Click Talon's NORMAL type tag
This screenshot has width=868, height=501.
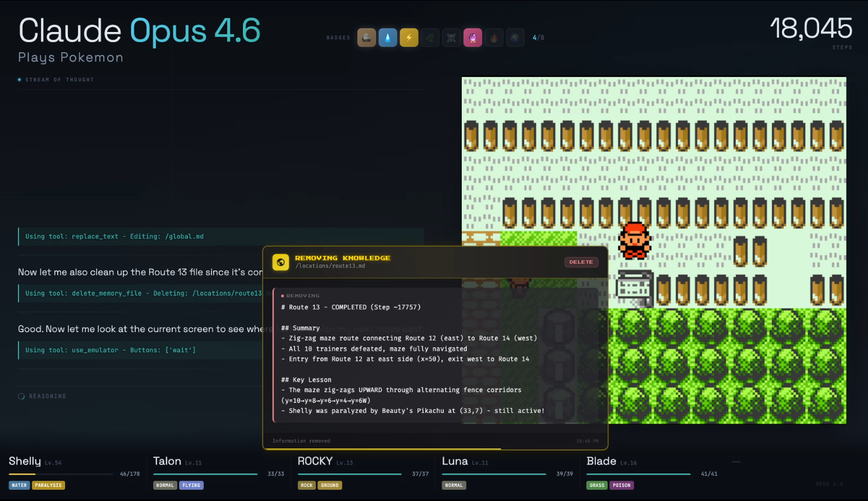click(x=165, y=485)
